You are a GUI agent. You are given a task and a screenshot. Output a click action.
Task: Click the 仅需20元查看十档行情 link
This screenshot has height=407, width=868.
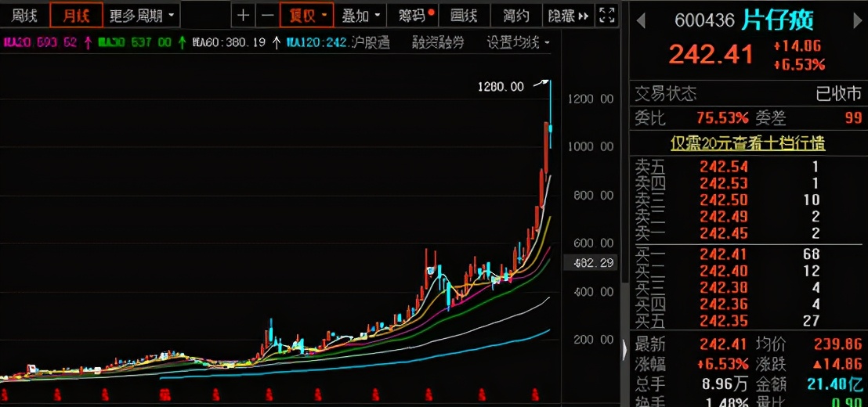click(748, 144)
